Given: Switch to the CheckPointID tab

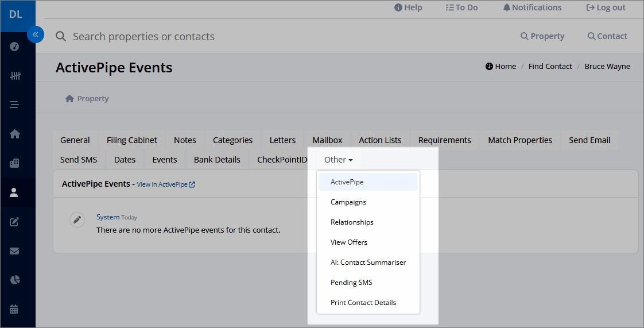Looking at the screenshot, I should [x=282, y=160].
